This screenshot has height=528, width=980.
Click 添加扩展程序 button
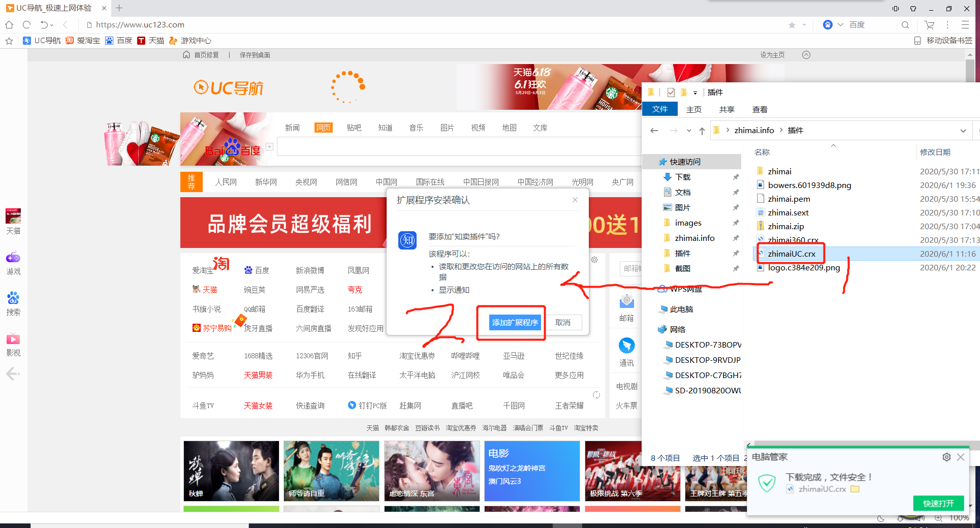point(515,322)
